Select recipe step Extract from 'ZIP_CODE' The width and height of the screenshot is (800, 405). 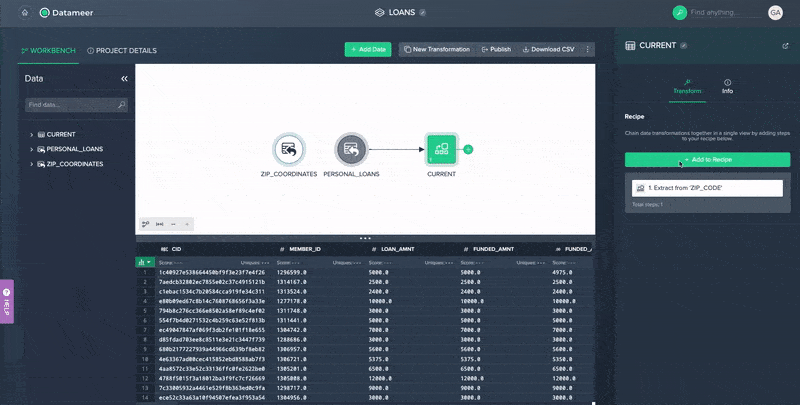[x=707, y=188]
